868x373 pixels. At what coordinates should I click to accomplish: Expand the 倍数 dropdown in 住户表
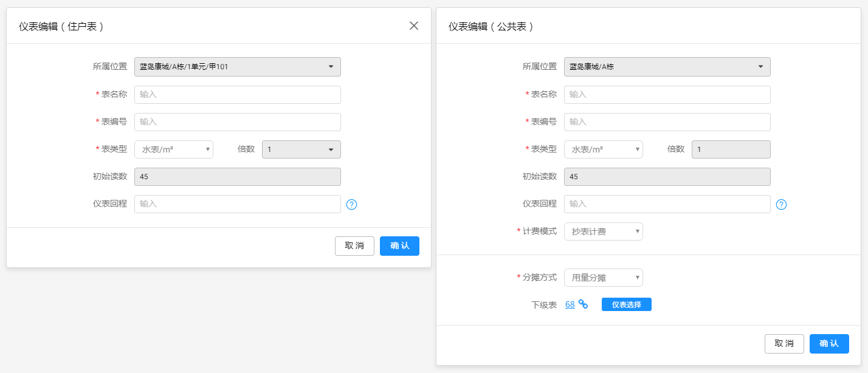point(301,149)
